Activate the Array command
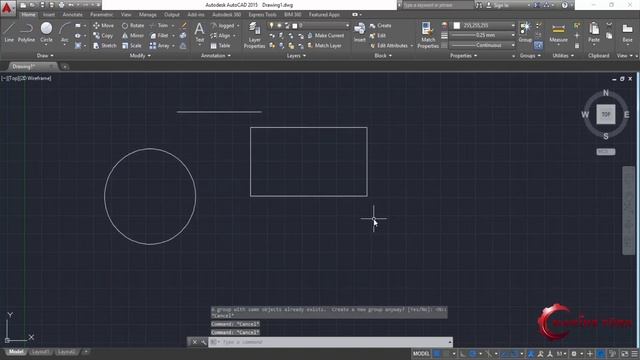Image resolution: width=640 pixels, height=360 pixels. (160, 46)
